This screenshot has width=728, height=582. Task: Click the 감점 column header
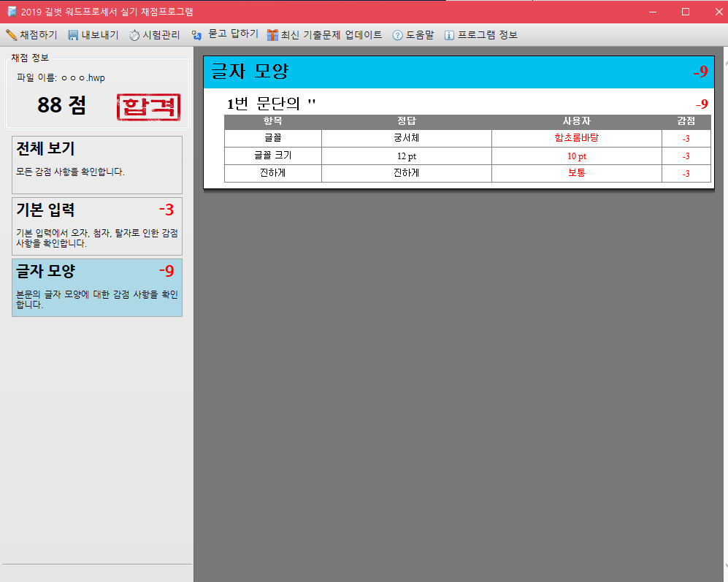coord(686,121)
